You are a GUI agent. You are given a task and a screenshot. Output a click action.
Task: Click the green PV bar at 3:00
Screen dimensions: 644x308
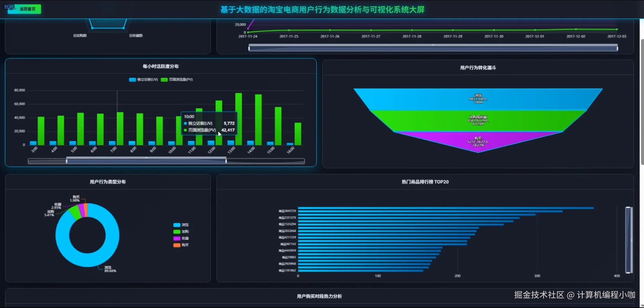pyautogui.click(x=41, y=131)
